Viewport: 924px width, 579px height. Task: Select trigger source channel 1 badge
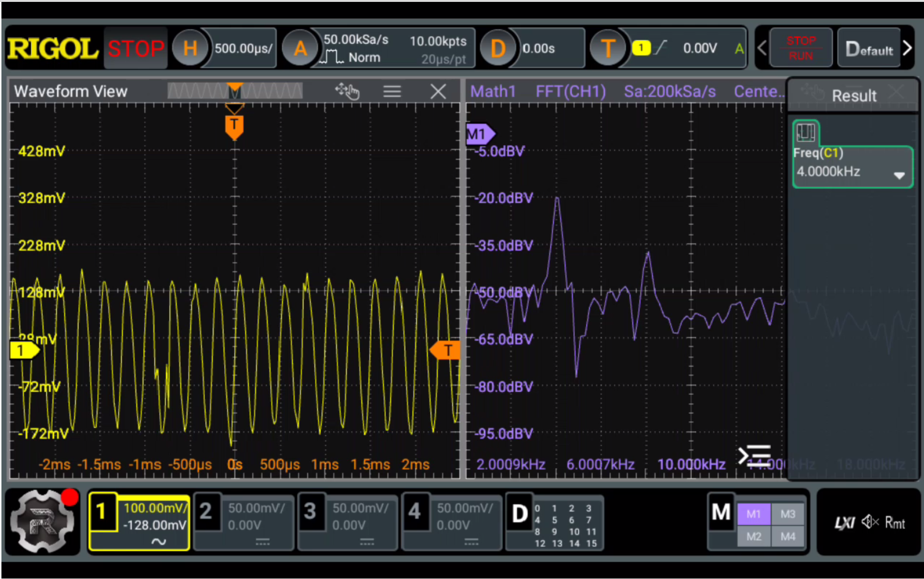pos(641,48)
